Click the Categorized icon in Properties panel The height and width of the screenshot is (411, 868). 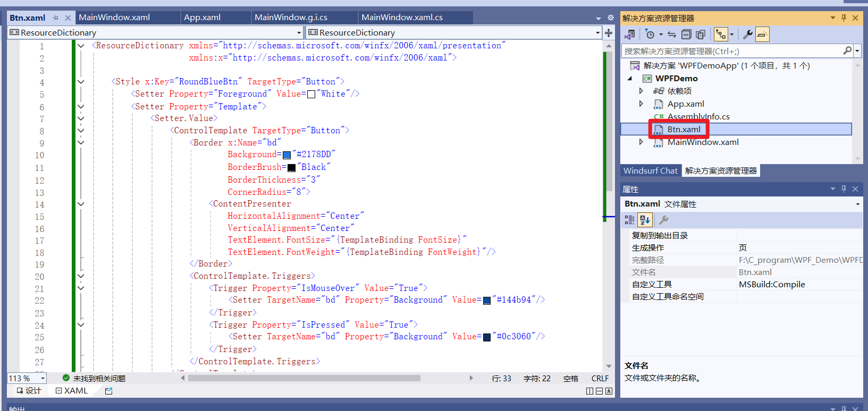click(630, 220)
